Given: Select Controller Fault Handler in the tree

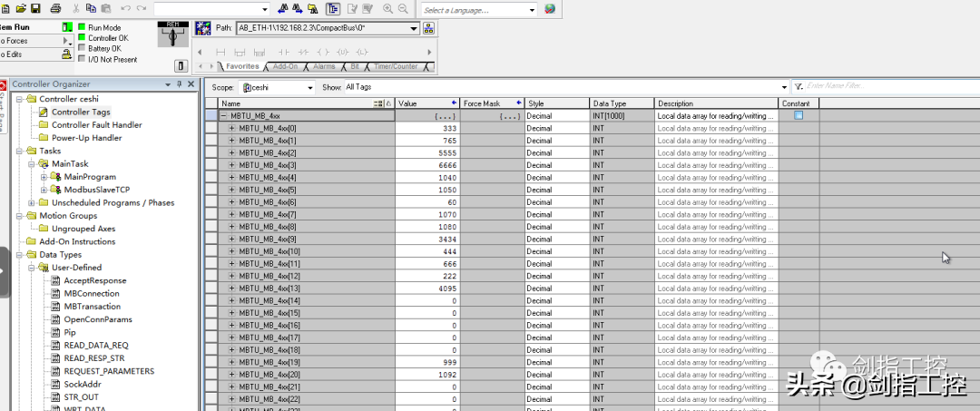Looking at the screenshot, I should pos(96,125).
